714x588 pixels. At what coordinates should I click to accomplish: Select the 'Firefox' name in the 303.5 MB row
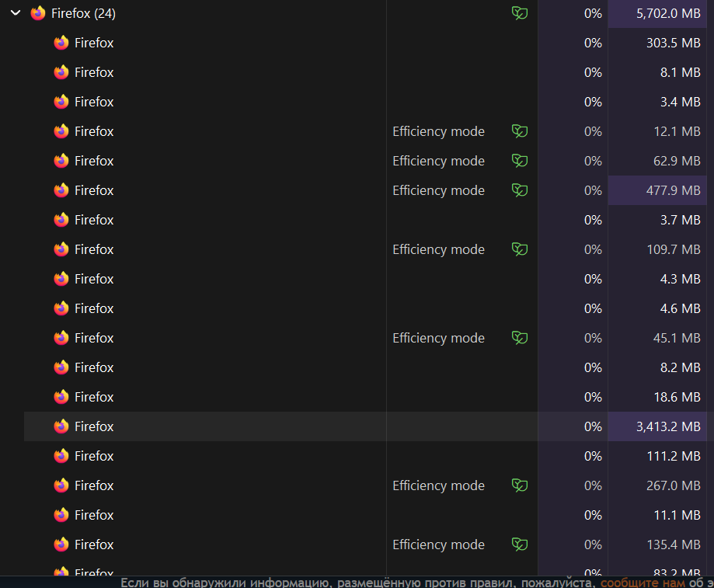click(x=94, y=43)
